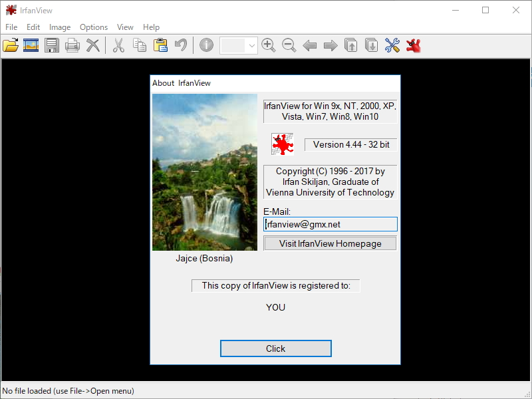
Task: Open the Options menu
Action: coord(93,27)
